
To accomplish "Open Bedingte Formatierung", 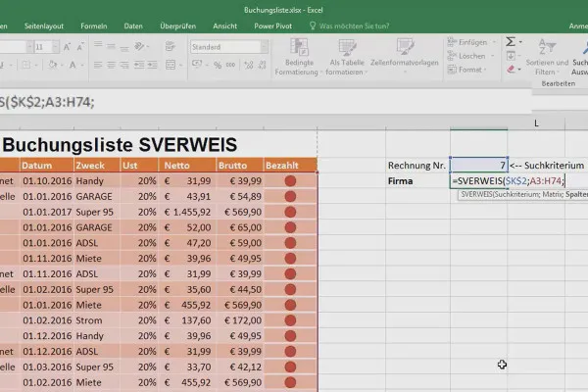I will [299, 57].
